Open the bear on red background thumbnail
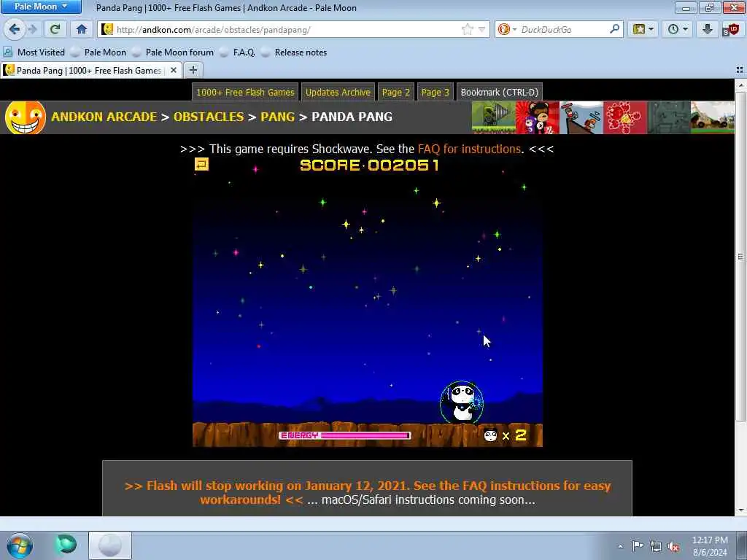Viewport: 747px width, 560px height. 538,117
